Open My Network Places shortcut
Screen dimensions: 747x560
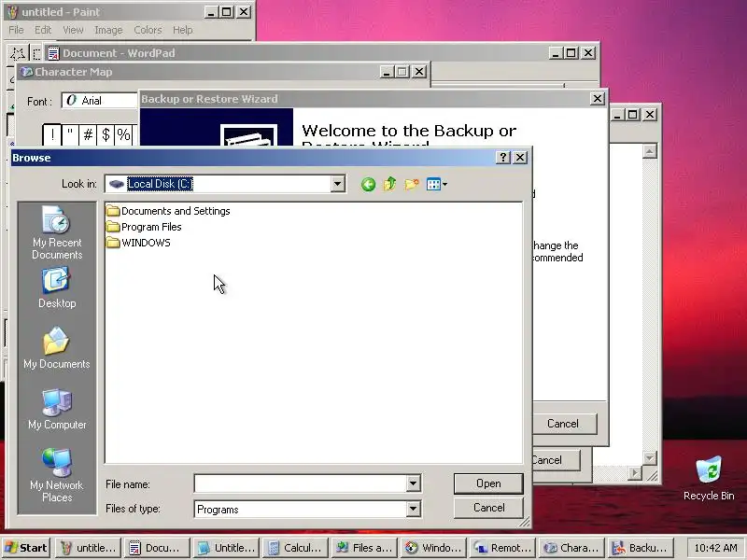[x=57, y=475]
